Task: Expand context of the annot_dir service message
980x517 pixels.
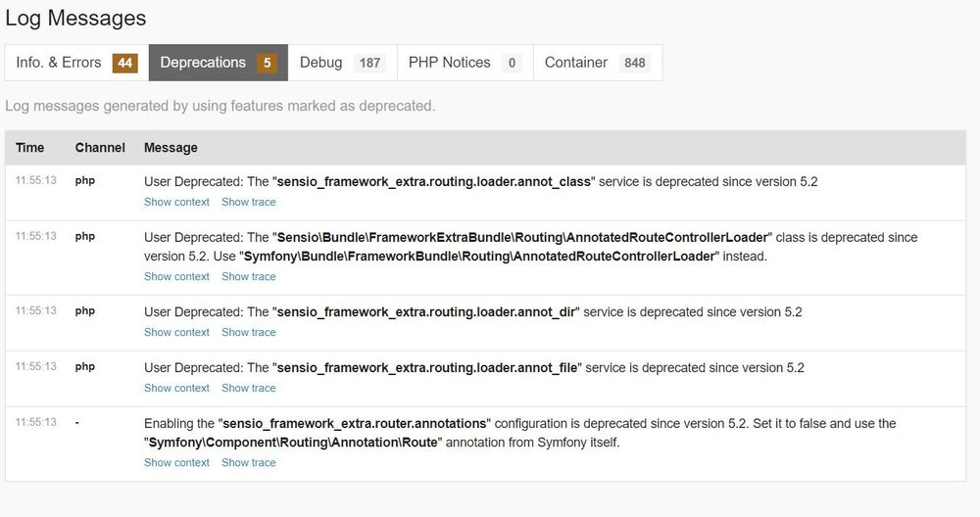Action: (x=176, y=332)
